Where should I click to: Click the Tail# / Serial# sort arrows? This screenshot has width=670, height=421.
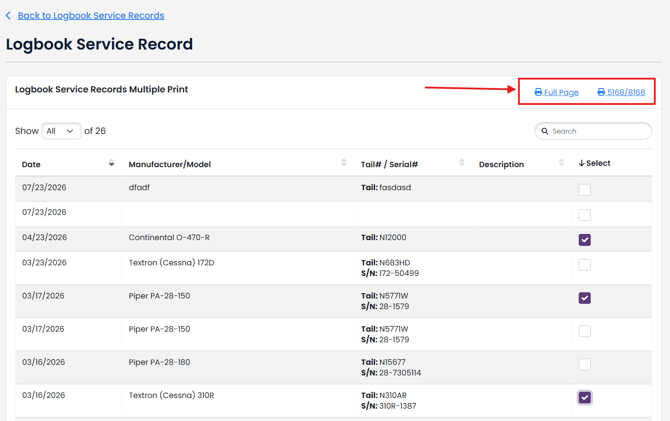461,162
